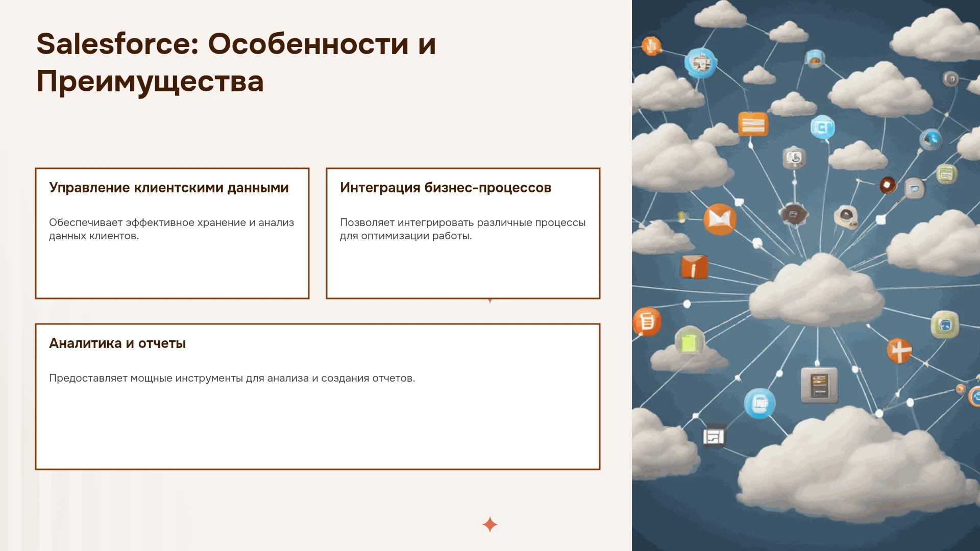The image size is (980, 551).
Task: Select the Интеграция бизнес-процессов heading
Action: pyautogui.click(x=446, y=188)
